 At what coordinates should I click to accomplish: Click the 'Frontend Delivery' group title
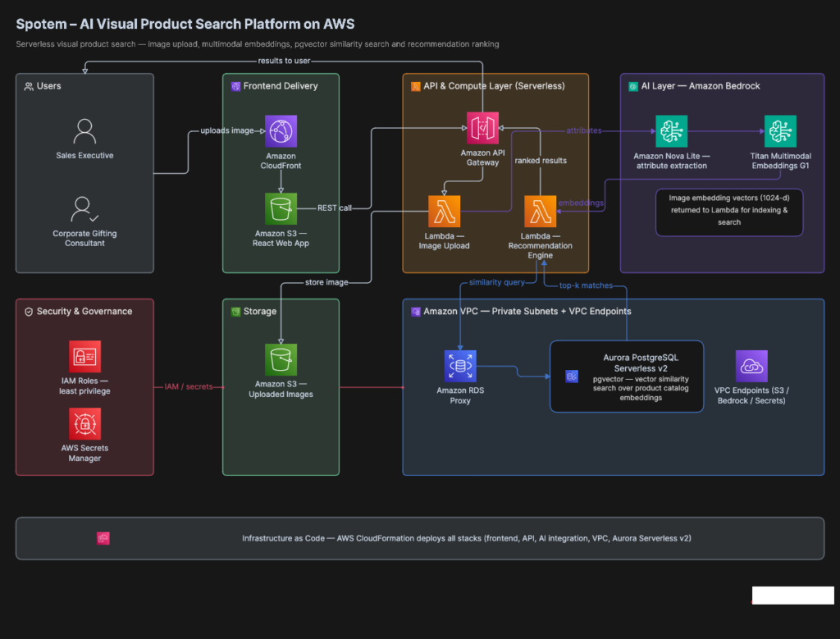click(x=281, y=86)
